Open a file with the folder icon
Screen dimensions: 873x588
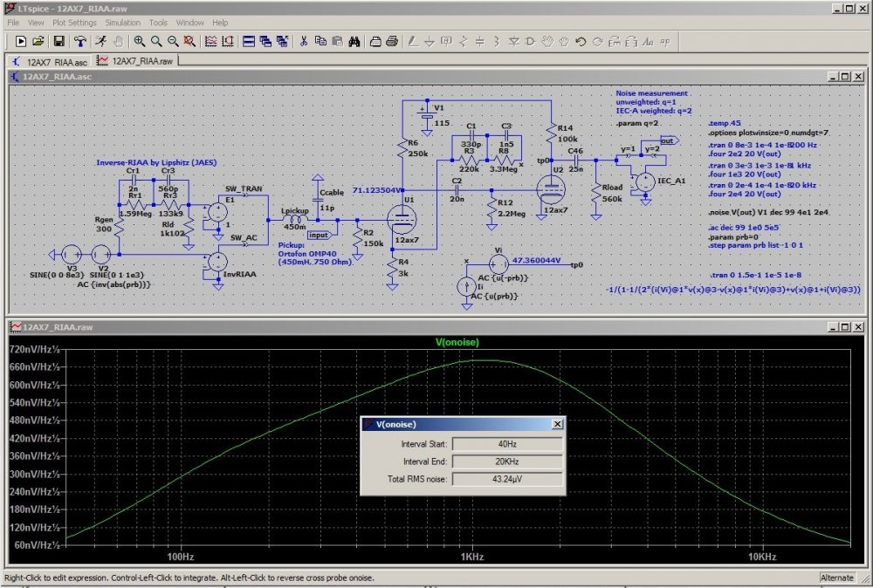(38, 41)
